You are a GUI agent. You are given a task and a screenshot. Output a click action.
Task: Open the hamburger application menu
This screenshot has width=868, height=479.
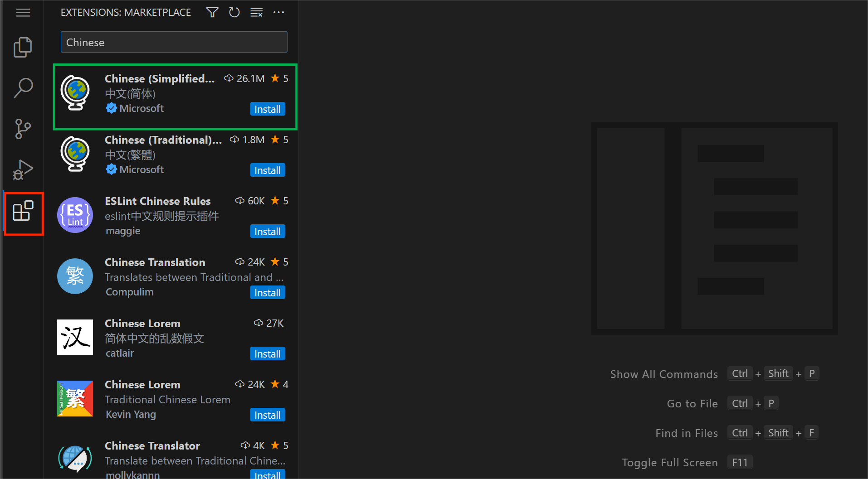coord(23,13)
